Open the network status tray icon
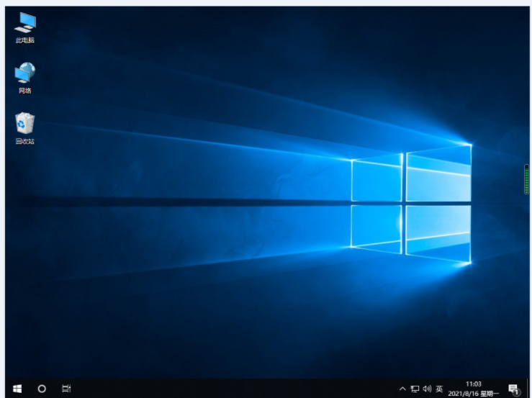The width and height of the screenshot is (532, 398). (415, 389)
